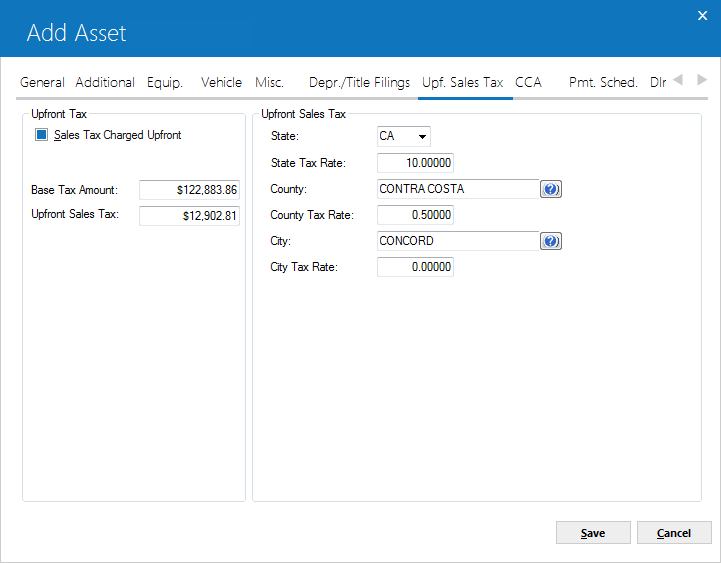The height and width of the screenshot is (563, 721).
Task: Select the Misc. tab
Action: (269, 82)
